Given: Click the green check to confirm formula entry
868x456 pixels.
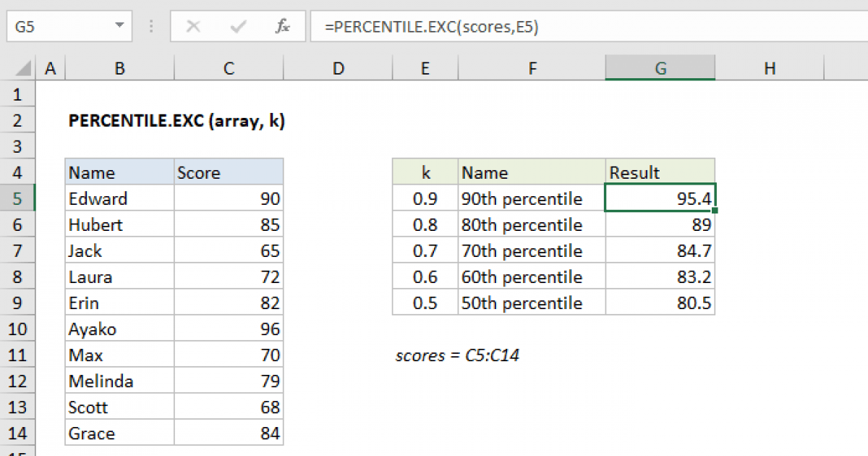Looking at the screenshot, I should tap(237, 26).
